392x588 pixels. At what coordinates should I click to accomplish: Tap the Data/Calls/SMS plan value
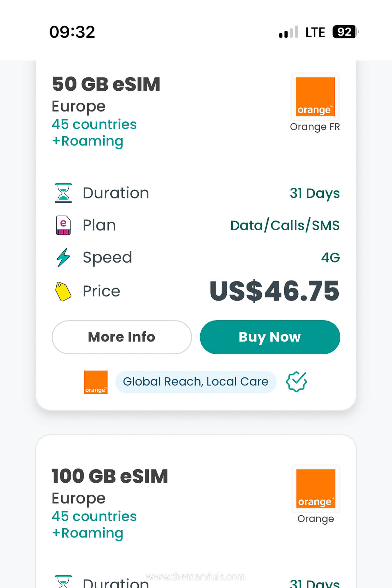point(285,225)
